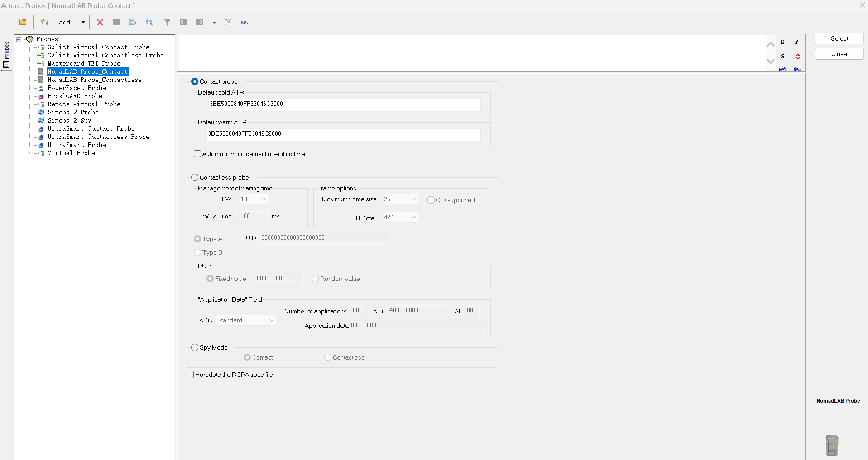Choose the Spy Mode radio option
The image size is (868, 460).
(x=195, y=347)
